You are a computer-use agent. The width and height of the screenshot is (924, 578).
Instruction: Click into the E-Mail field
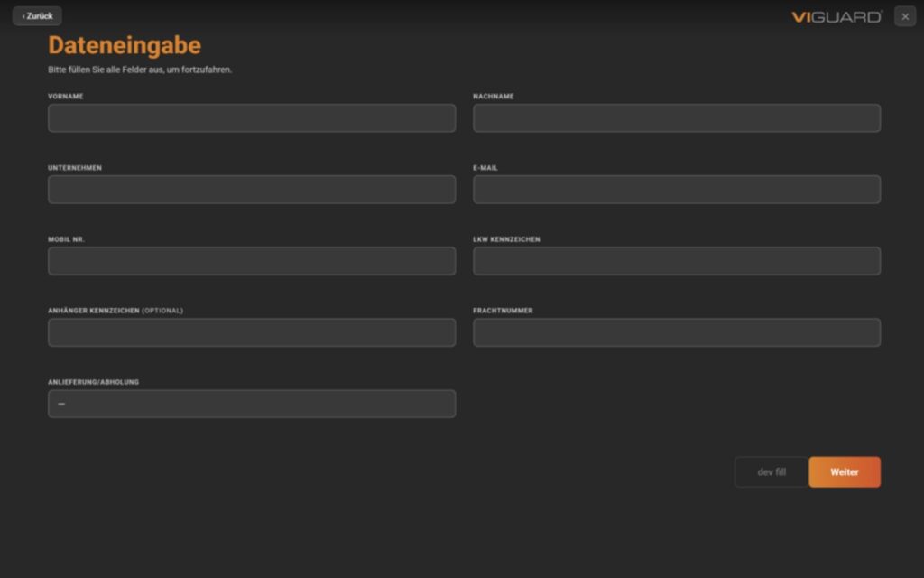[677, 190]
